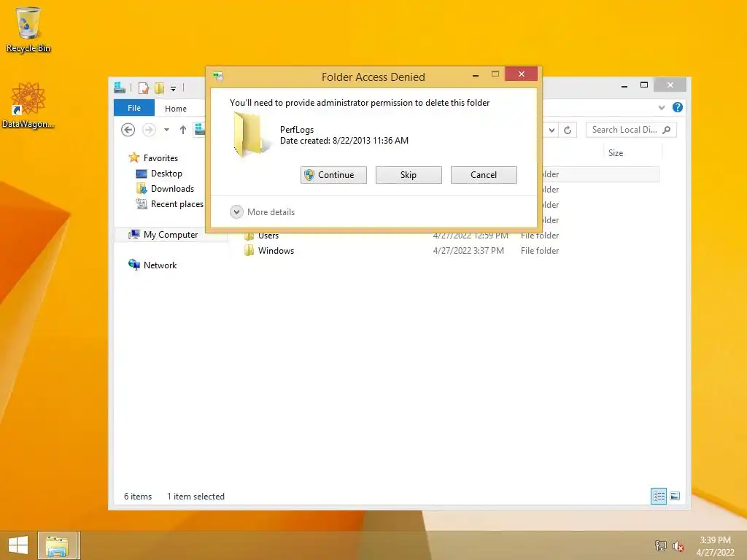
Task: Open the address bar history dropdown
Action: pos(551,130)
